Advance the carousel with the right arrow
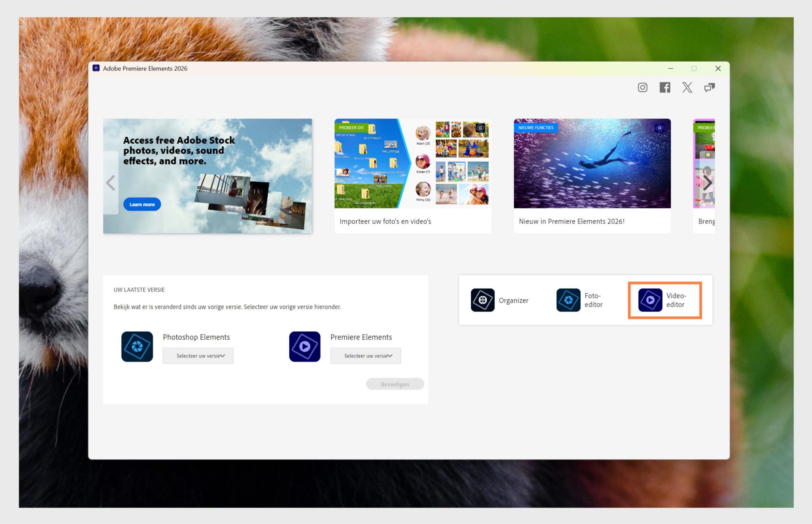 708,183
